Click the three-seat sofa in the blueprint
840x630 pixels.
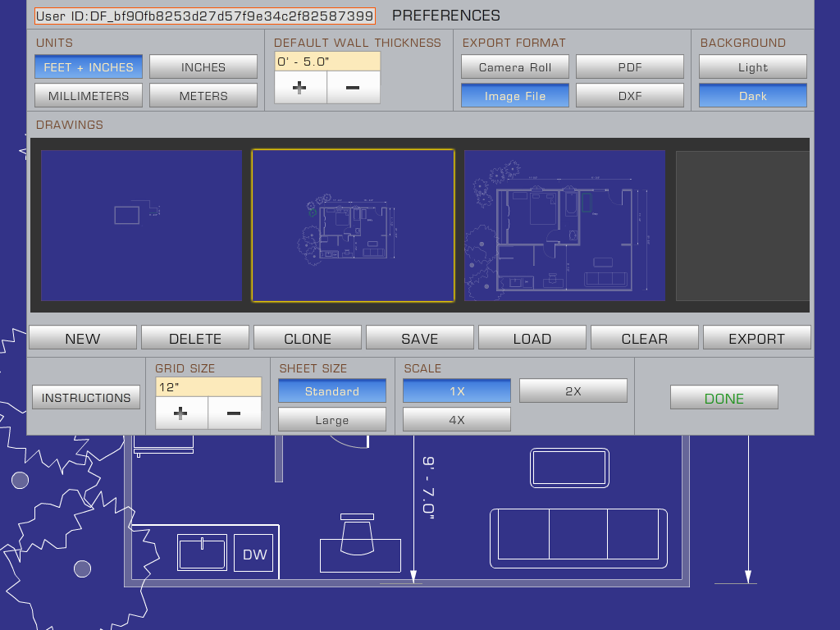click(578, 538)
